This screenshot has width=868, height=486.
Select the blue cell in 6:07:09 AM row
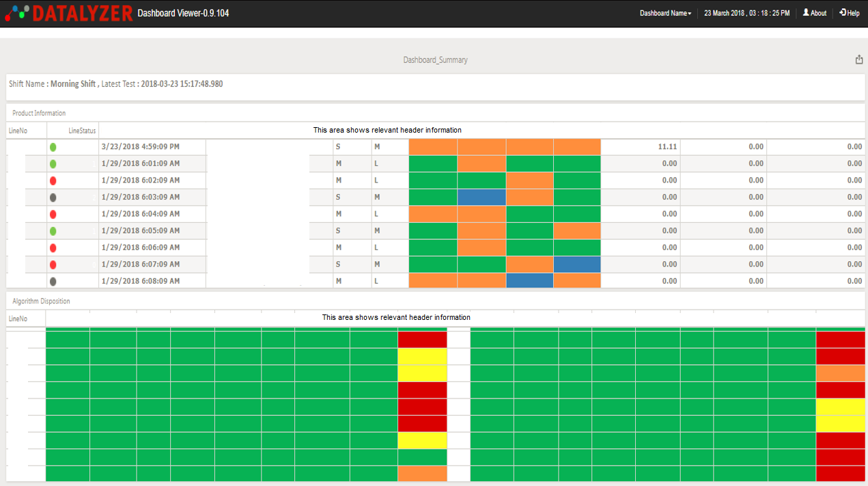tap(577, 264)
